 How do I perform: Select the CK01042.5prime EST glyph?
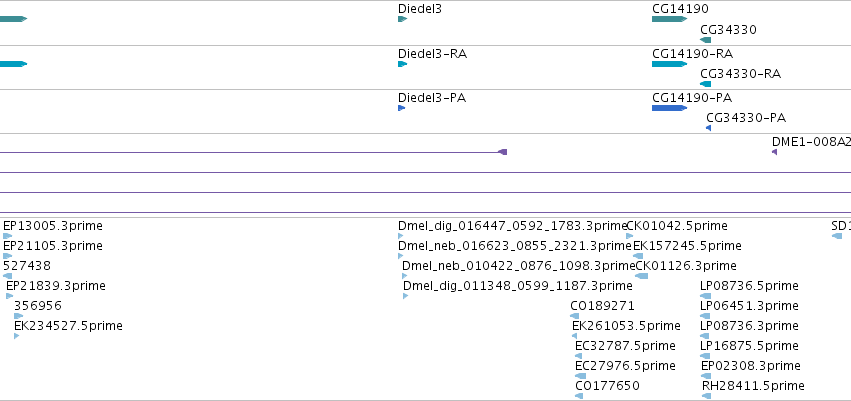(x=630, y=236)
